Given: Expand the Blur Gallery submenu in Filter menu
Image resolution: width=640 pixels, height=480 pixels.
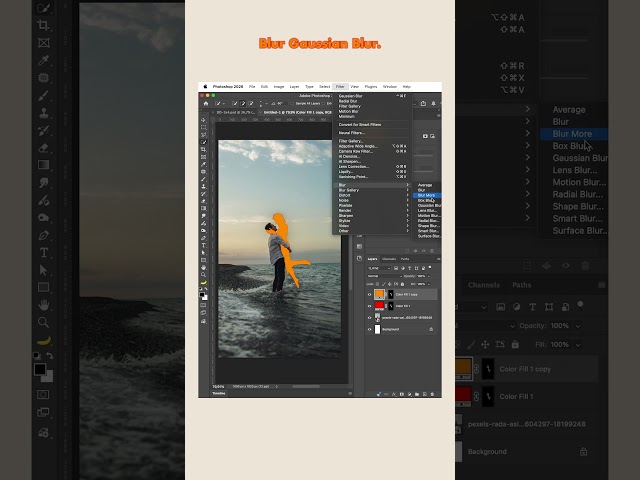Looking at the screenshot, I should pyautogui.click(x=372, y=190).
